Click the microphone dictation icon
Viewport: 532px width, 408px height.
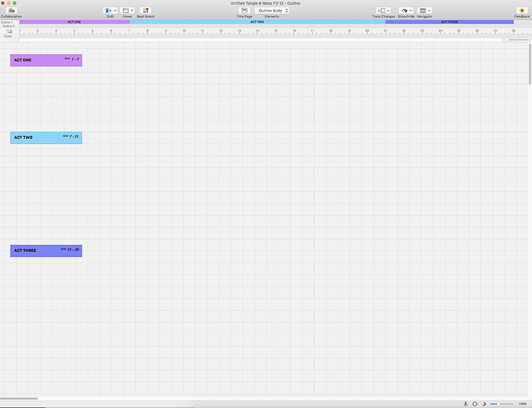(x=465, y=404)
